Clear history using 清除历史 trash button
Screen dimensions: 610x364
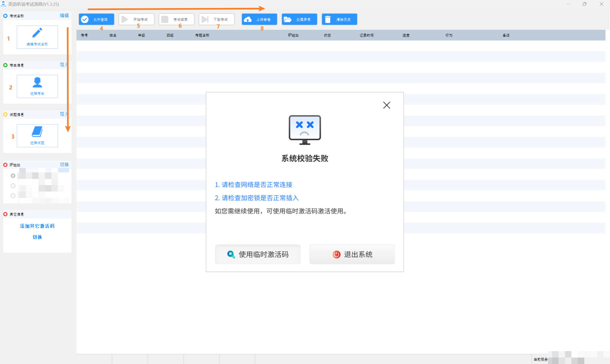click(339, 19)
